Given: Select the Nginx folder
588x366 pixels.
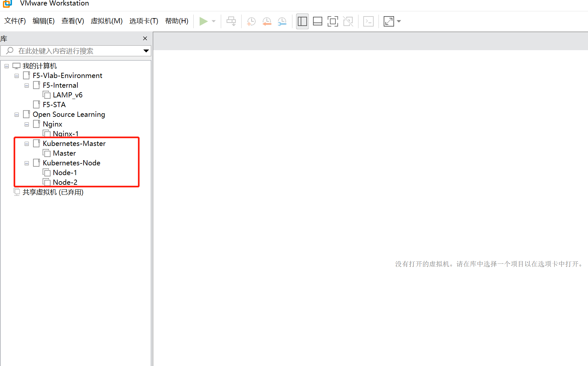Looking at the screenshot, I should point(52,124).
